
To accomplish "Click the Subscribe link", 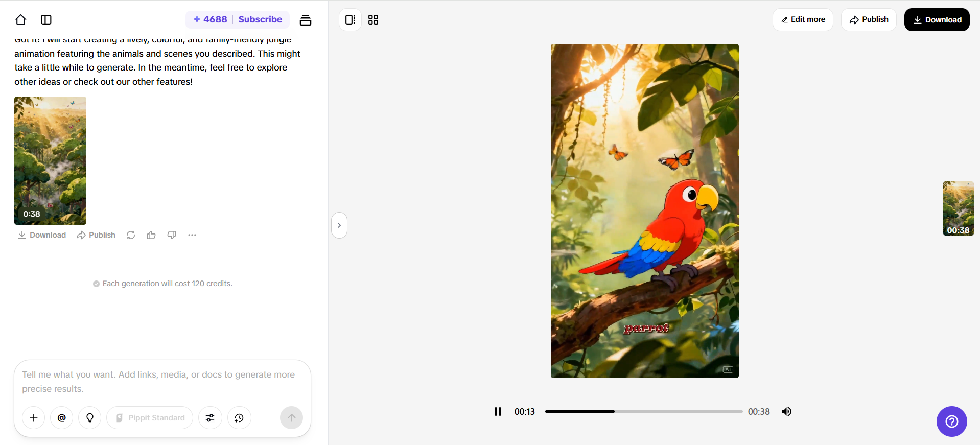I will click(260, 19).
